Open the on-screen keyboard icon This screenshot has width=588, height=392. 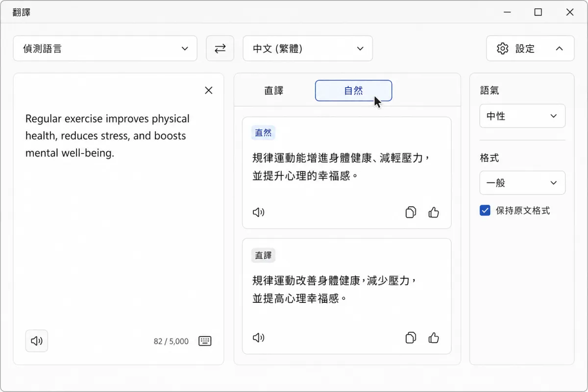205,341
